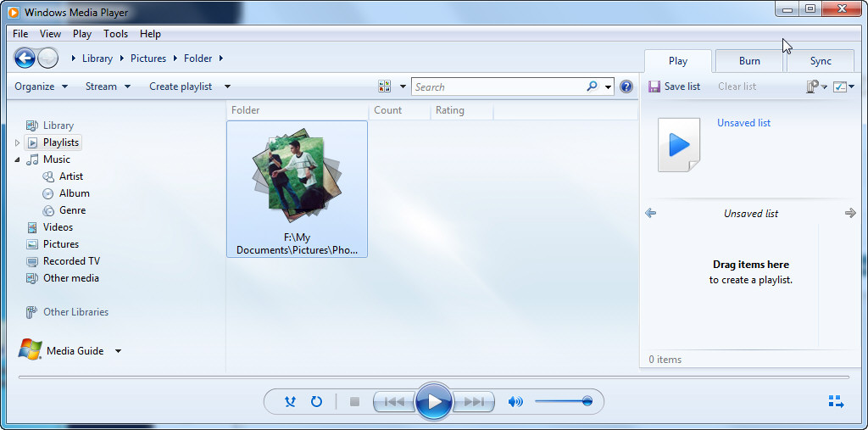This screenshot has height=430, width=868.
Task: Click the blue Back navigation arrow
Action: point(25,58)
